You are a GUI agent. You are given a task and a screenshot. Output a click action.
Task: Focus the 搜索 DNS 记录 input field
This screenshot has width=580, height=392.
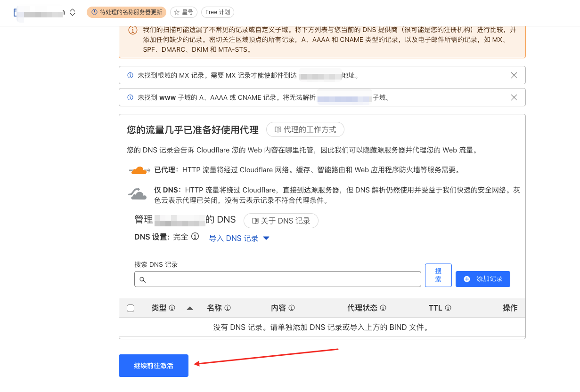point(278,279)
